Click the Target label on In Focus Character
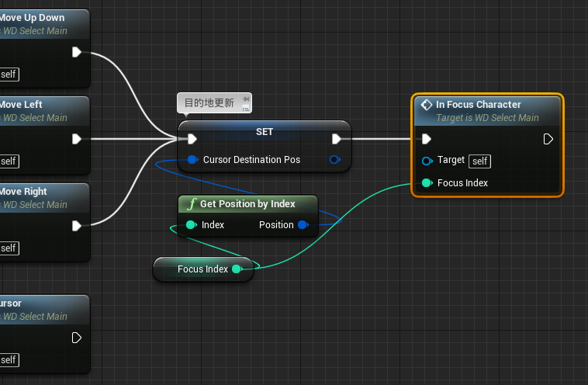588x385 pixels. point(451,160)
